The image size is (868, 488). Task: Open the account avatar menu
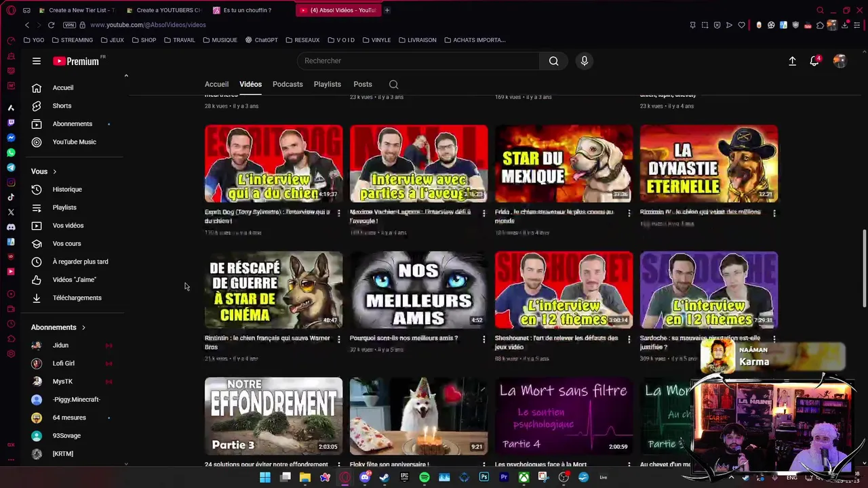(840, 61)
